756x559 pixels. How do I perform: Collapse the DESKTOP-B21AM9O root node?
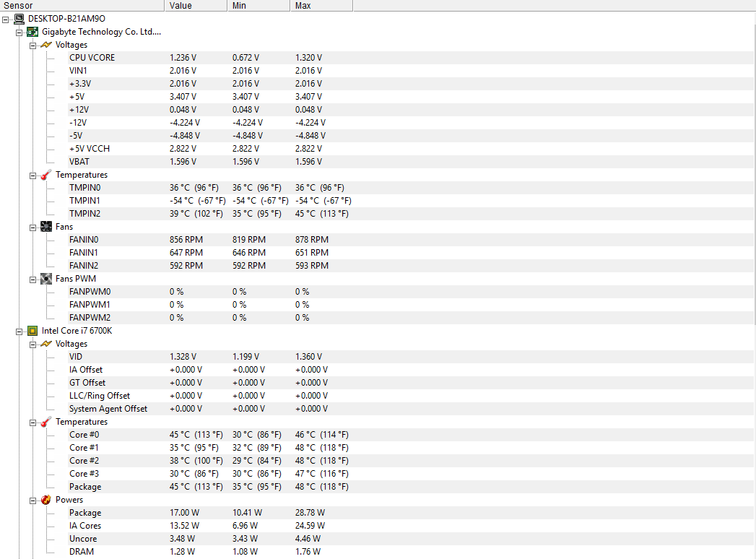tap(5, 19)
